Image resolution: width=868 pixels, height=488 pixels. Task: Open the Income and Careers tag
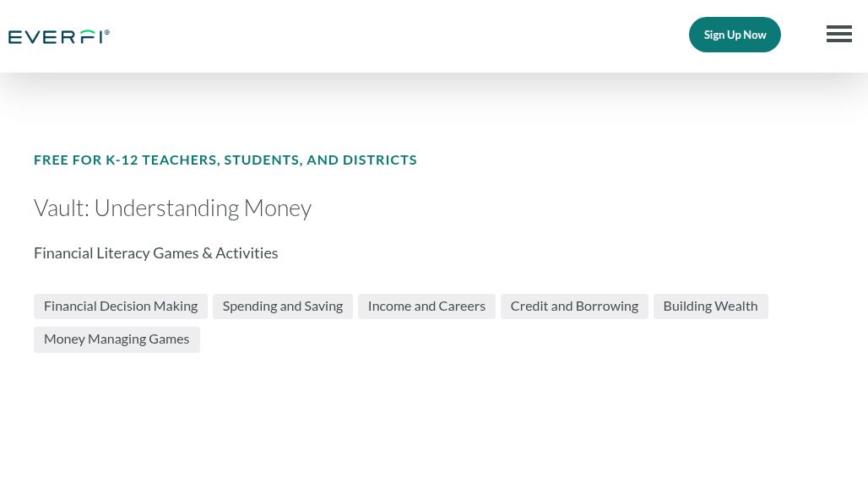pyautogui.click(x=426, y=306)
